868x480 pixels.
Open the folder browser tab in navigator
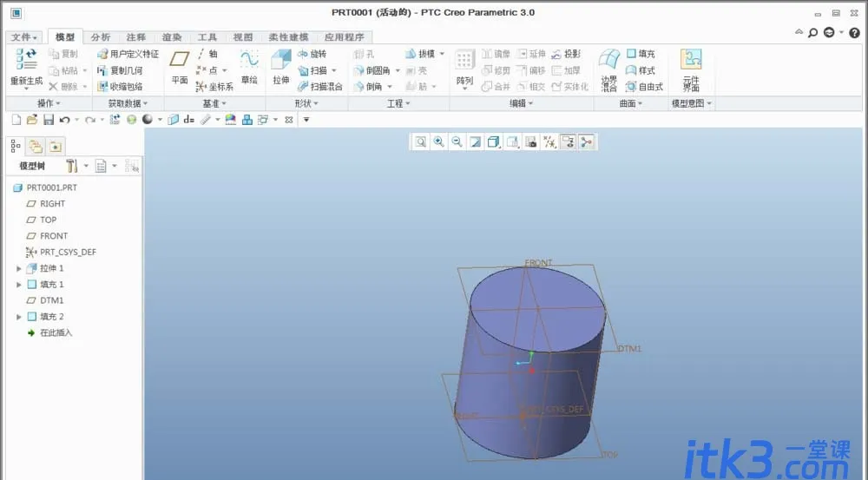(x=36, y=147)
